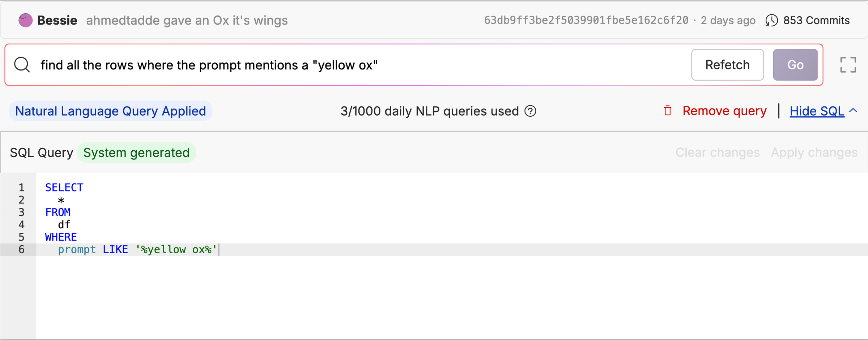Click the commit history clock icon
This screenshot has height=340, width=868.
click(772, 20)
